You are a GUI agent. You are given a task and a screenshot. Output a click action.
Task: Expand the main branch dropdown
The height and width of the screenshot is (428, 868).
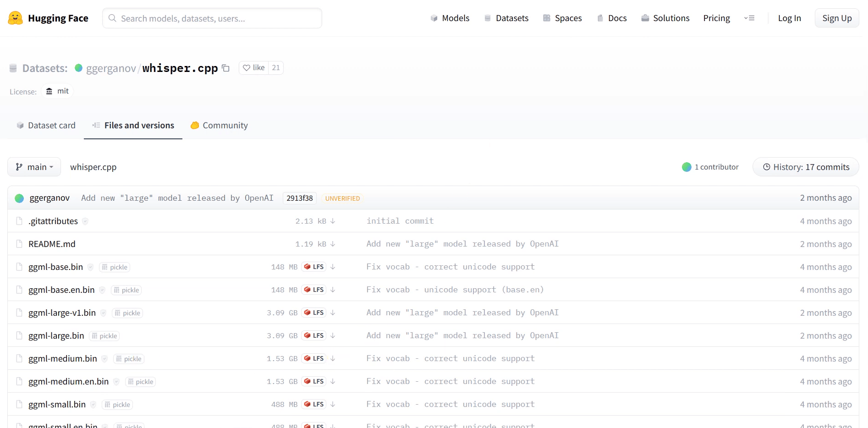(34, 167)
